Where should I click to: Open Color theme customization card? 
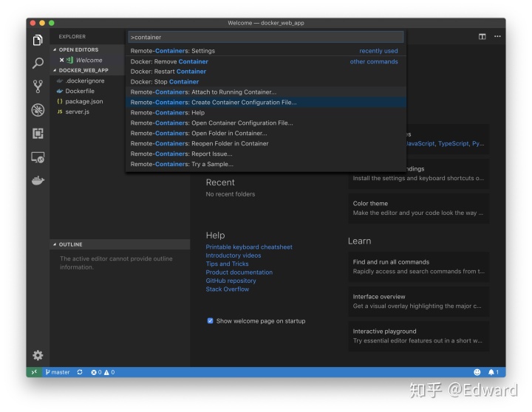click(x=418, y=208)
